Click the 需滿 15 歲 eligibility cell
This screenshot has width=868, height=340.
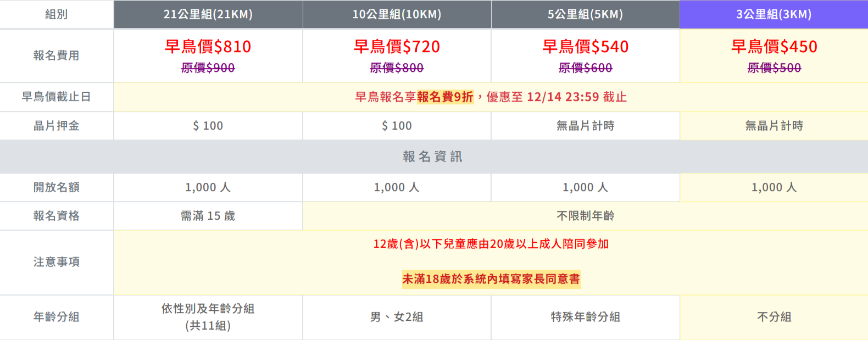pos(208,216)
